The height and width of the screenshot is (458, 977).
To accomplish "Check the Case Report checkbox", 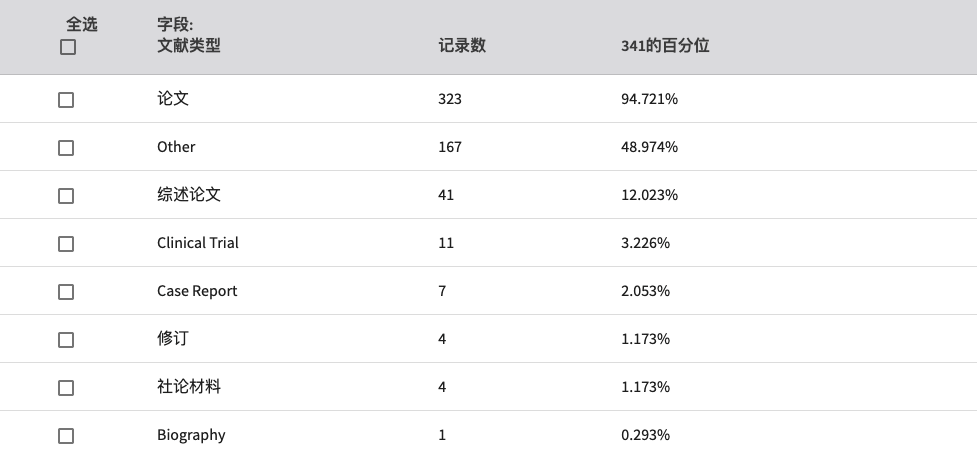I will 66,292.
